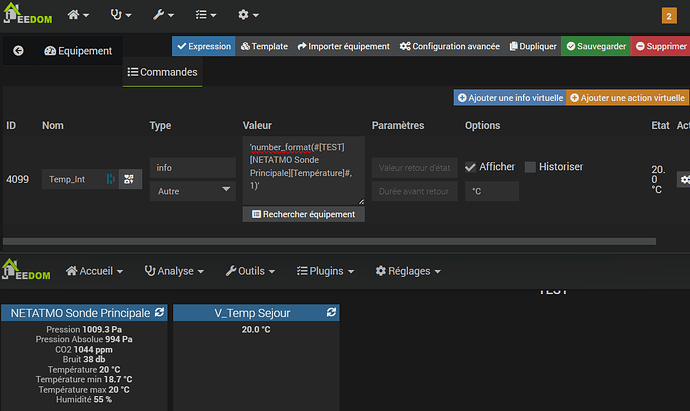Open the gear settings menu in top navbar
This screenshot has height=411, width=690.
(x=248, y=15)
